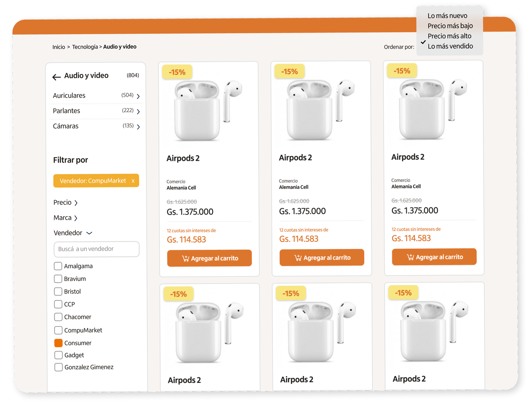Uncheck the Consumer vendor checkbox
Viewport: 532px width, 406px height.
(x=58, y=343)
